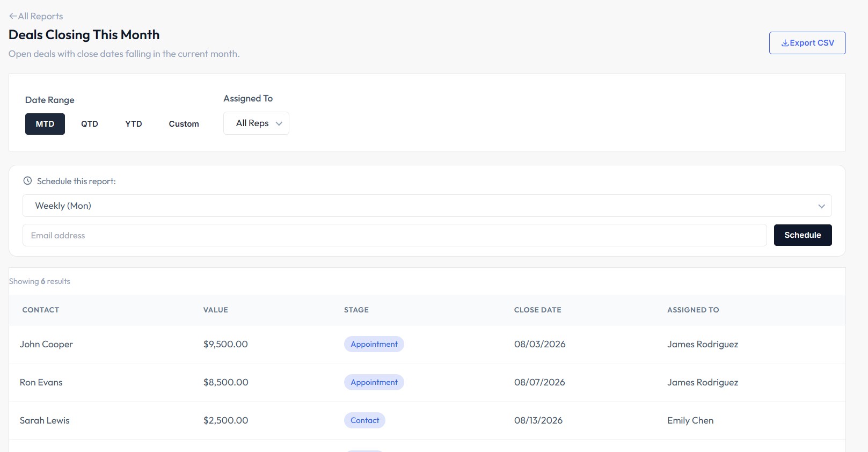Click Ron Evans's Appointment stage badge
Screen dimensions: 868x452
tap(374, 382)
